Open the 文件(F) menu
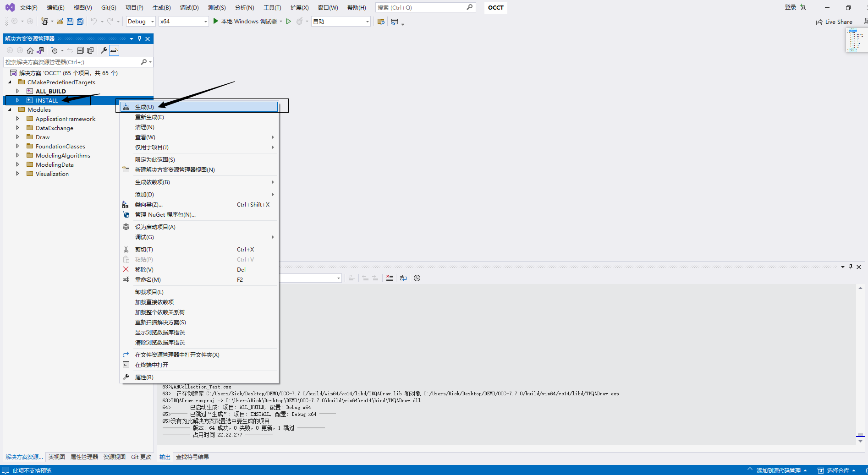Image resolution: width=868 pixels, height=475 pixels. [28, 7]
